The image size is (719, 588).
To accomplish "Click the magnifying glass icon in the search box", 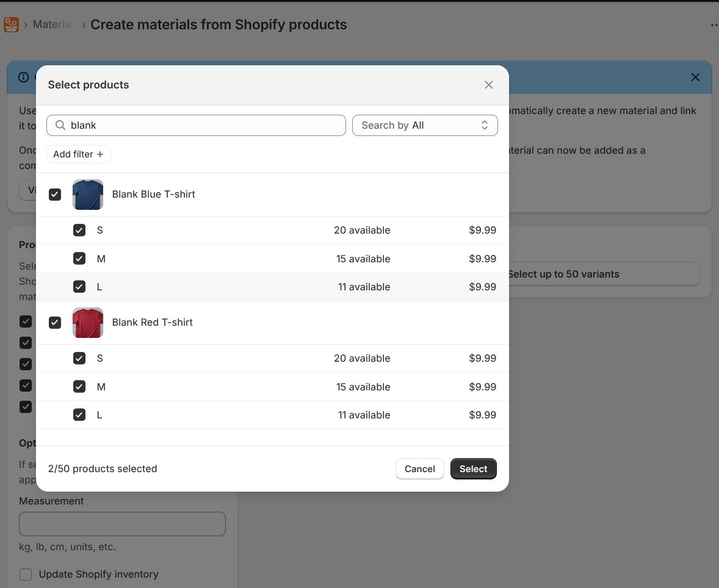I will [x=60, y=125].
